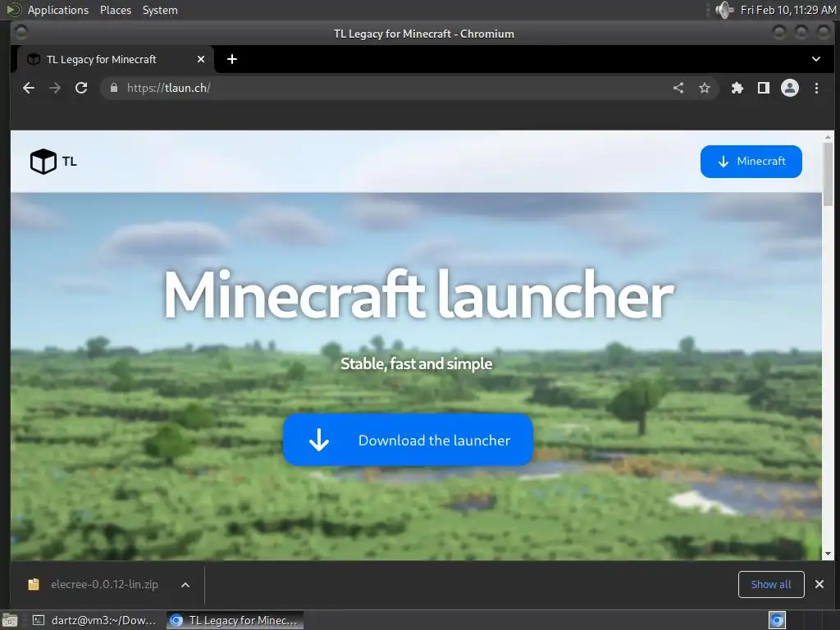Toggle the browser side panel icon
The width and height of the screenshot is (840, 630).
pos(764,88)
